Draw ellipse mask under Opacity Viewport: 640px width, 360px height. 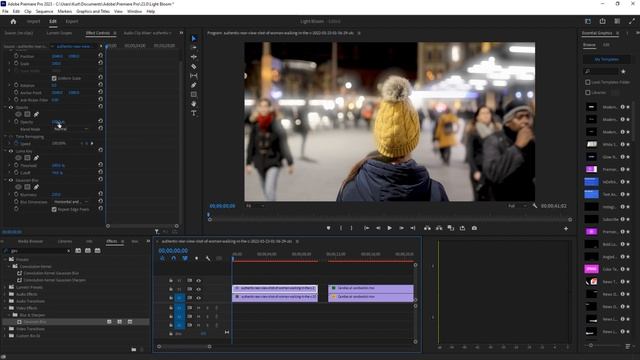point(18,114)
